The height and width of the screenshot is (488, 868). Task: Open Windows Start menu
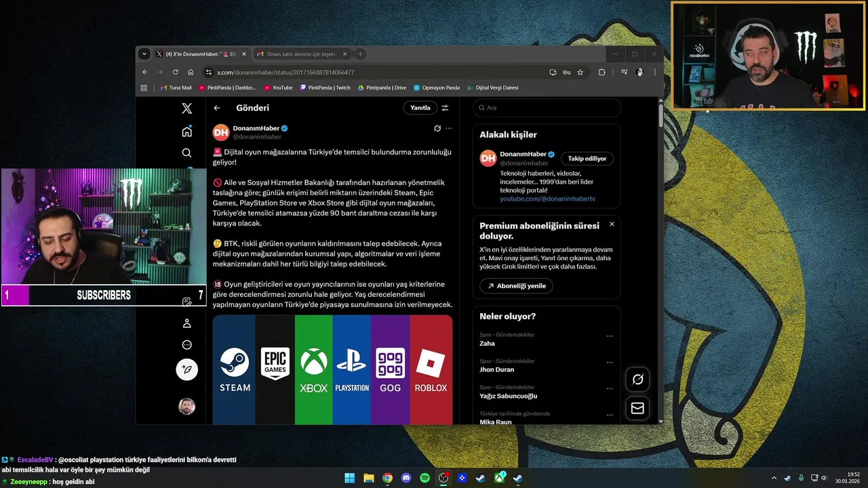(x=350, y=478)
